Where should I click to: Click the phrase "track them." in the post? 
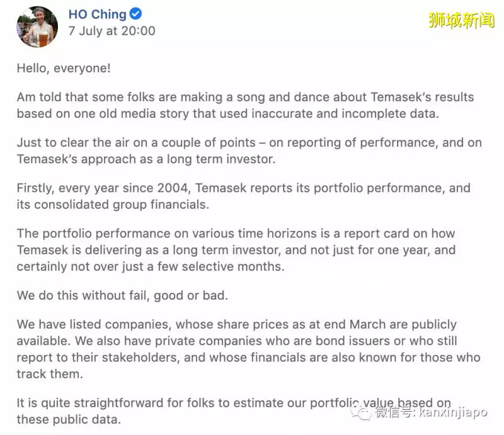pyautogui.click(x=50, y=374)
